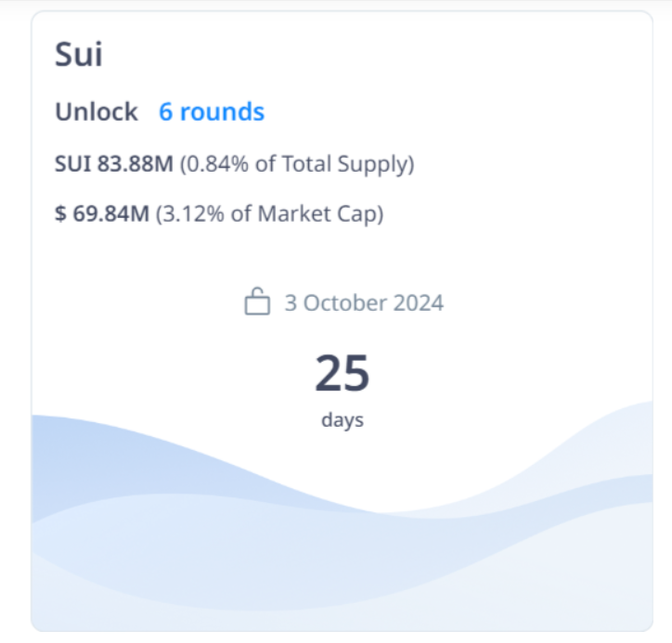Viewport: 672px width, 643px height.
Task: Click the 0.84% of Total Supply text
Action: click(297, 165)
